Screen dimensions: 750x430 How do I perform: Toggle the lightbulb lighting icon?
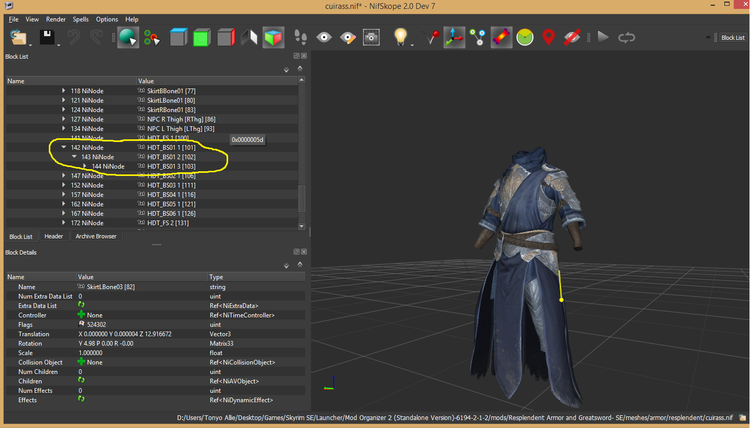[400, 36]
